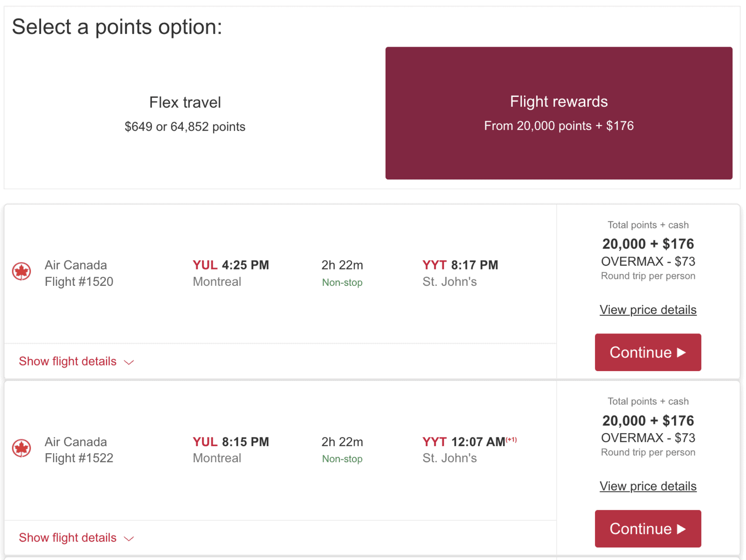Click Air Canada logo for flight #1520

pyautogui.click(x=21, y=271)
